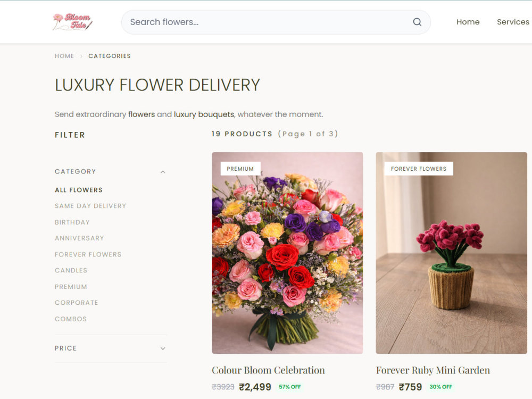
Task: Filter by PREMIUM category in sidebar
Action: pyautogui.click(x=71, y=287)
